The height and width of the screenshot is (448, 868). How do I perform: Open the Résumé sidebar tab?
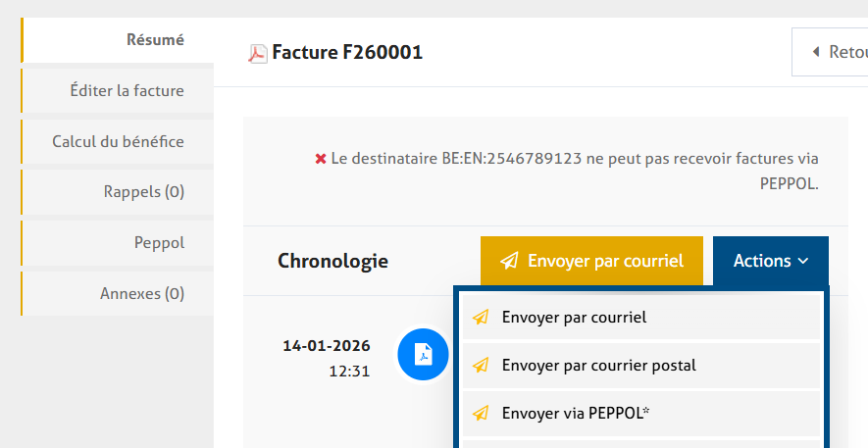155,40
